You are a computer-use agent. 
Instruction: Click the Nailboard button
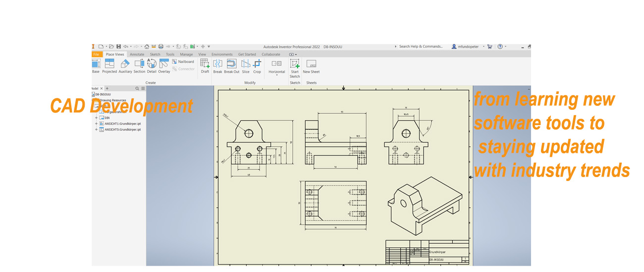pos(183,62)
